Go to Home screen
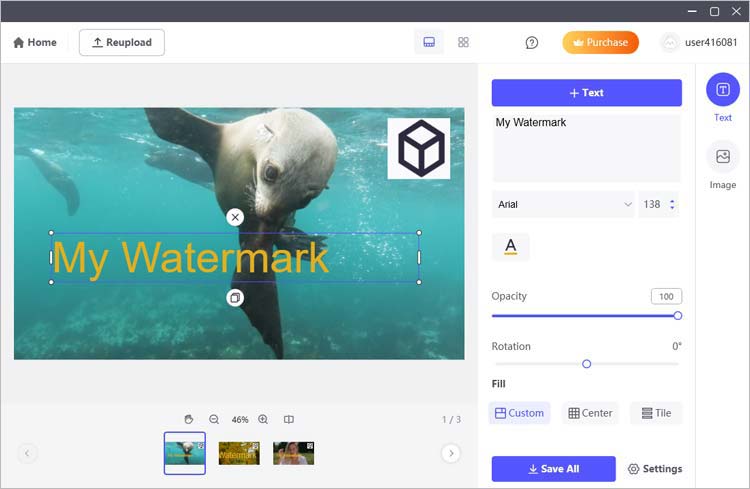Viewport: 750px width, 489px height. tap(35, 43)
